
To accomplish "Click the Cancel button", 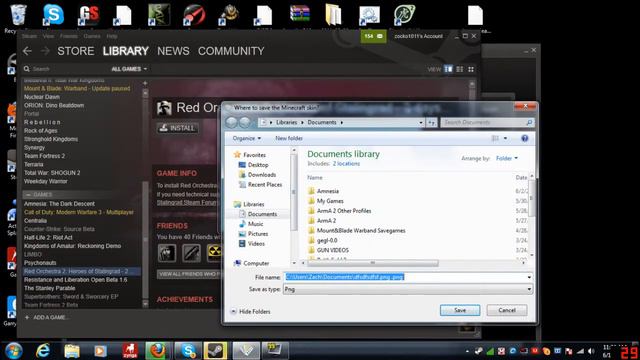I will [x=507, y=310].
